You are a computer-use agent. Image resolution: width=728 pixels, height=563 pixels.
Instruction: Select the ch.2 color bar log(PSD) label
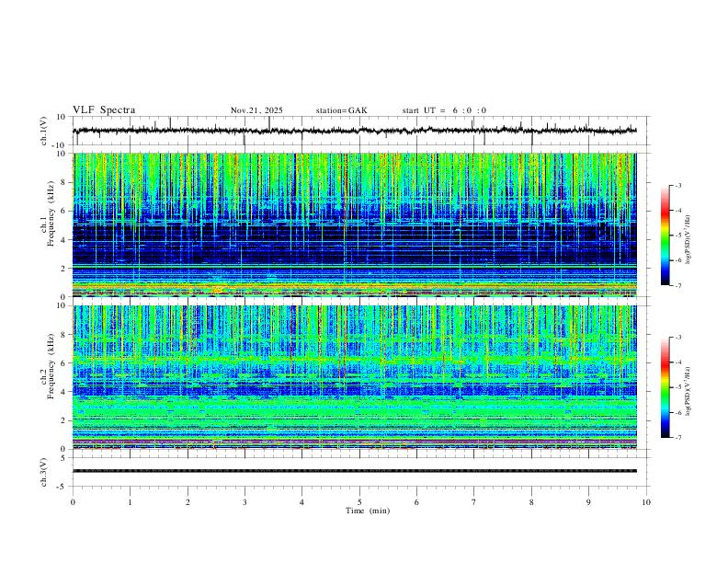pos(688,391)
